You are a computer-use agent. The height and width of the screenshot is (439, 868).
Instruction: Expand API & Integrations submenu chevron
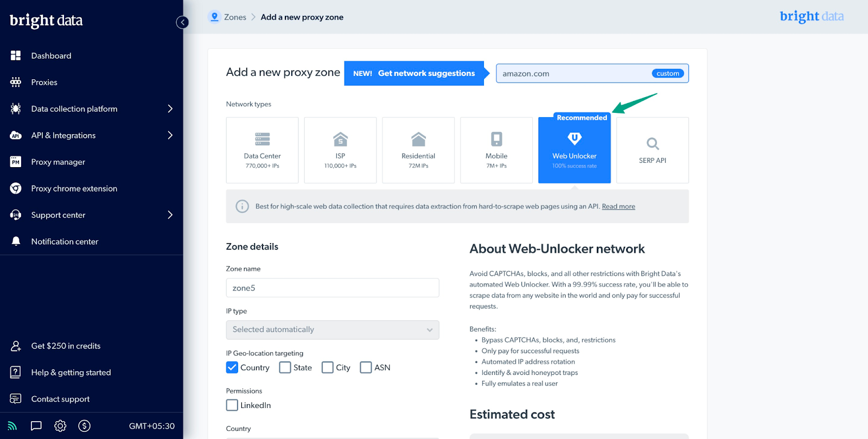point(170,135)
